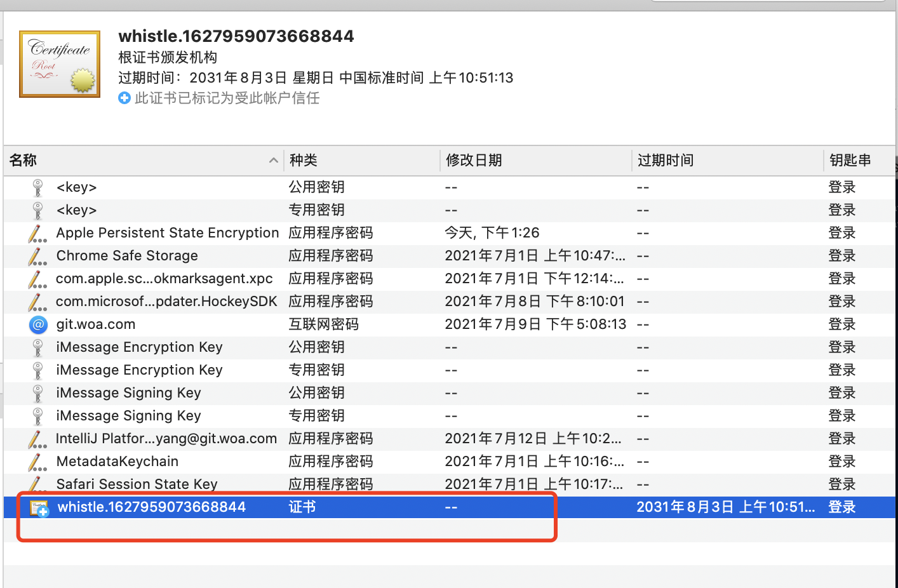Image resolution: width=898 pixels, height=588 pixels.
Task: Click the public <key> row key icon
Action: tap(38, 187)
